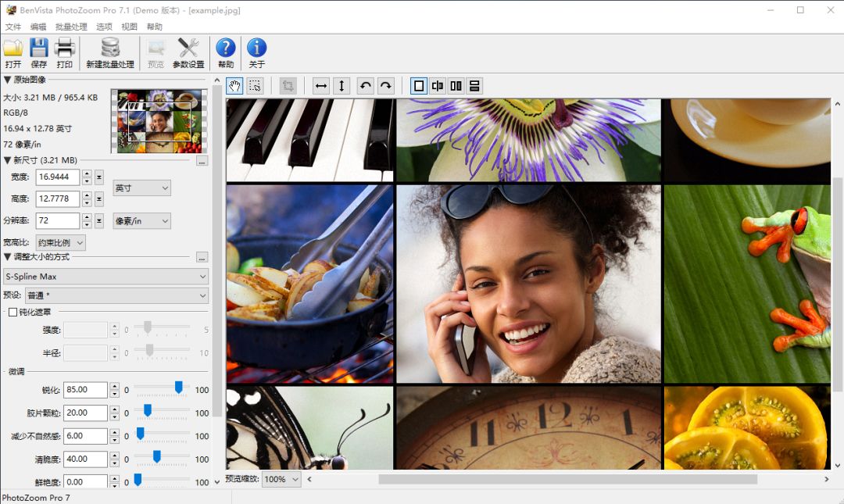The image size is (844, 504).
Task: Open 参数设置 tools icon
Action: click(x=188, y=53)
